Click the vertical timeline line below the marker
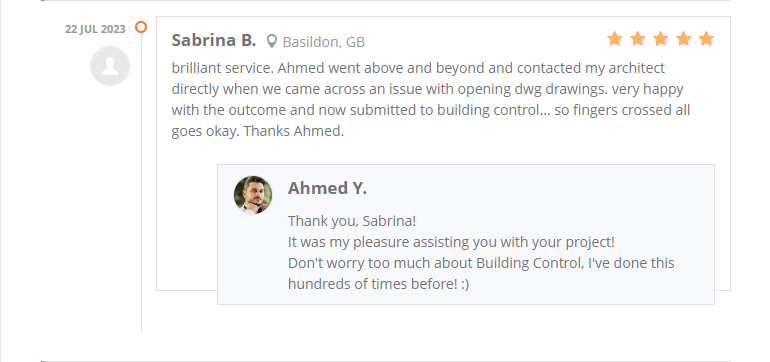This screenshot has height=362, width=770. (x=141, y=182)
